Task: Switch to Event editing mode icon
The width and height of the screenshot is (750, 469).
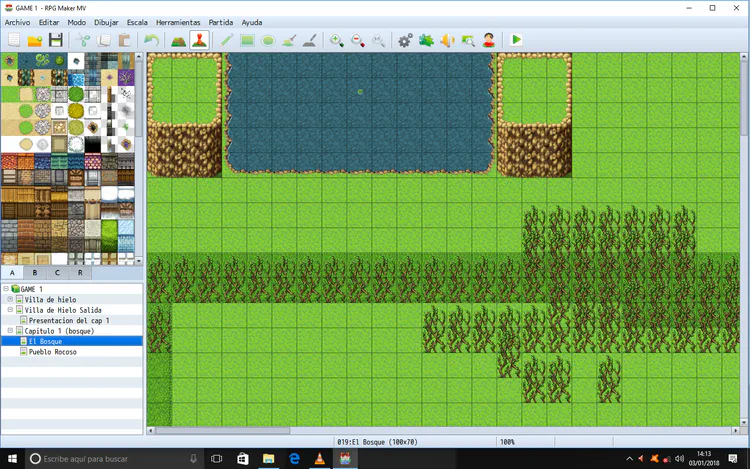Action: pos(199,40)
